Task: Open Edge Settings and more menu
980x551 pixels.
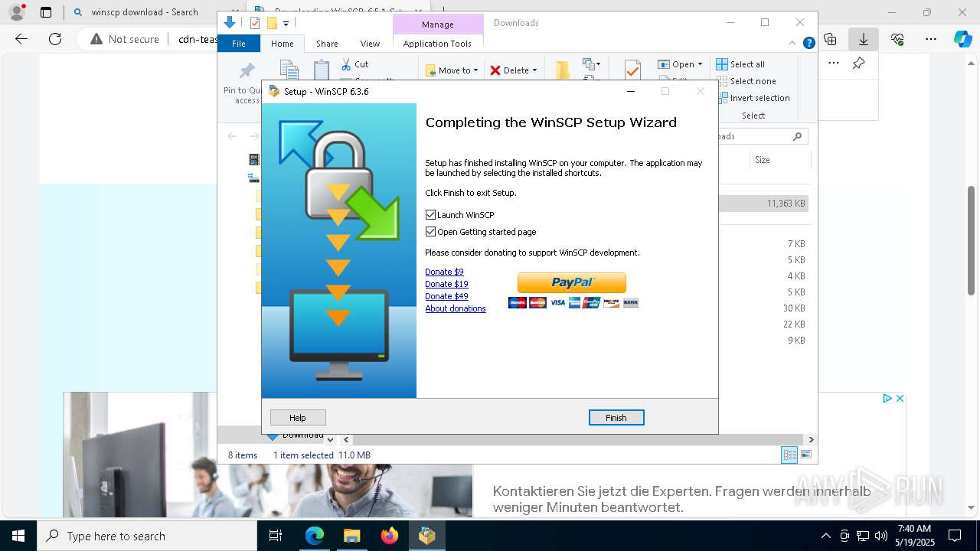Action: coord(931,39)
